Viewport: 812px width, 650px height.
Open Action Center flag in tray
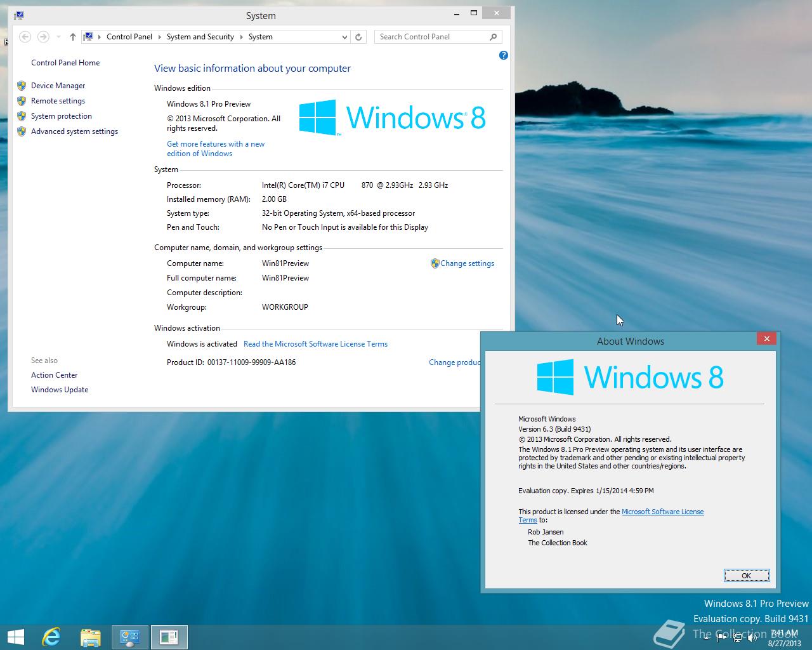721,638
